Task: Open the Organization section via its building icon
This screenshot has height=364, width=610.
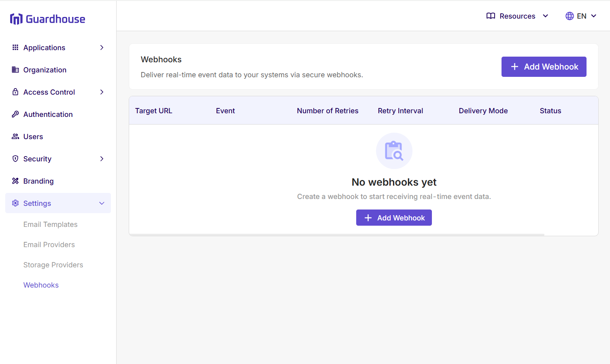Action: tap(15, 70)
